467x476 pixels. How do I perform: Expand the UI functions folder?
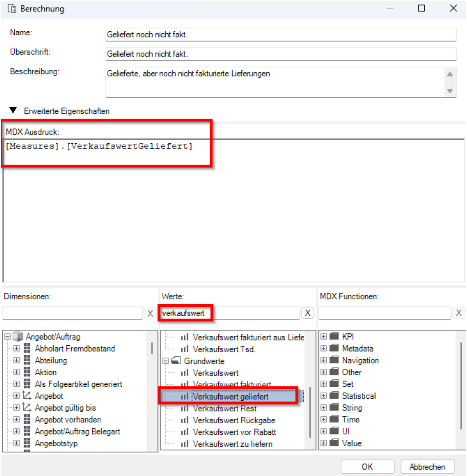pyautogui.click(x=324, y=431)
